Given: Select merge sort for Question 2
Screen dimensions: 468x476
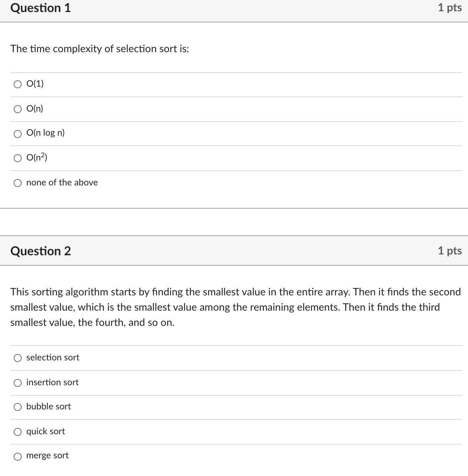Looking at the screenshot, I should (x=18, y=456).
